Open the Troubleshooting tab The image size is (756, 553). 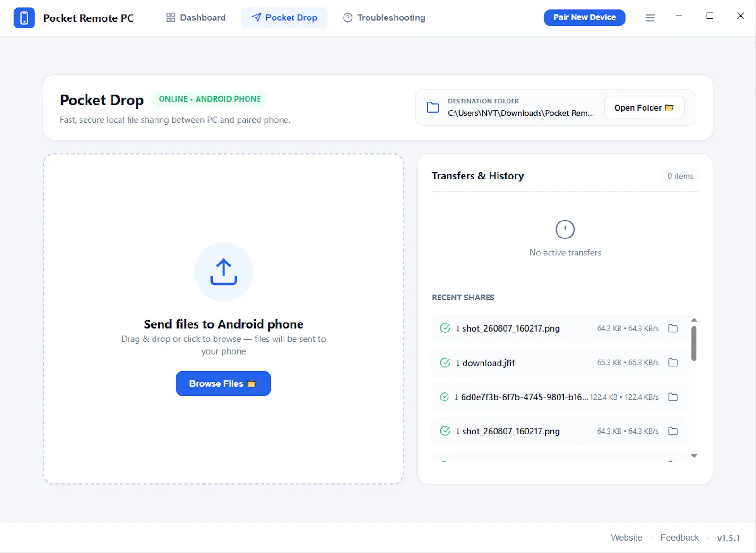[x=384, y=18]
